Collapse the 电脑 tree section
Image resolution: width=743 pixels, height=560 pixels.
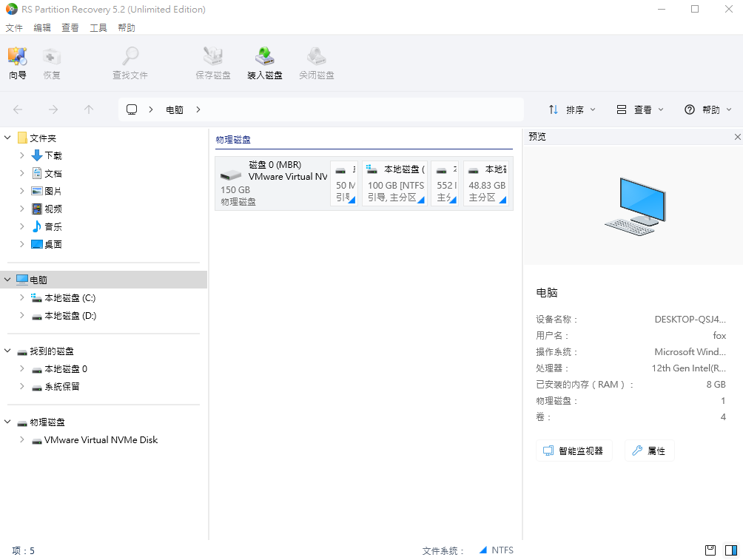[x=7, y=280]
